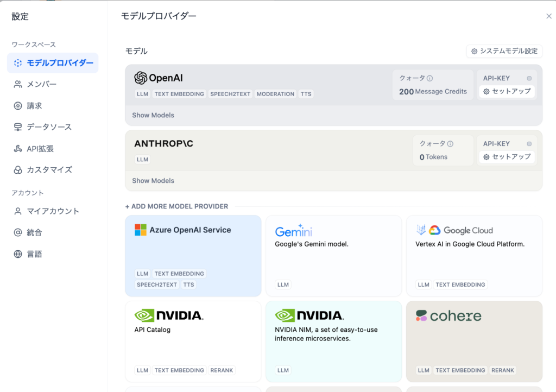Screen dimensions: 556x392
Task: Select the Google Cloud Vertex AI card
Action: 474,256
